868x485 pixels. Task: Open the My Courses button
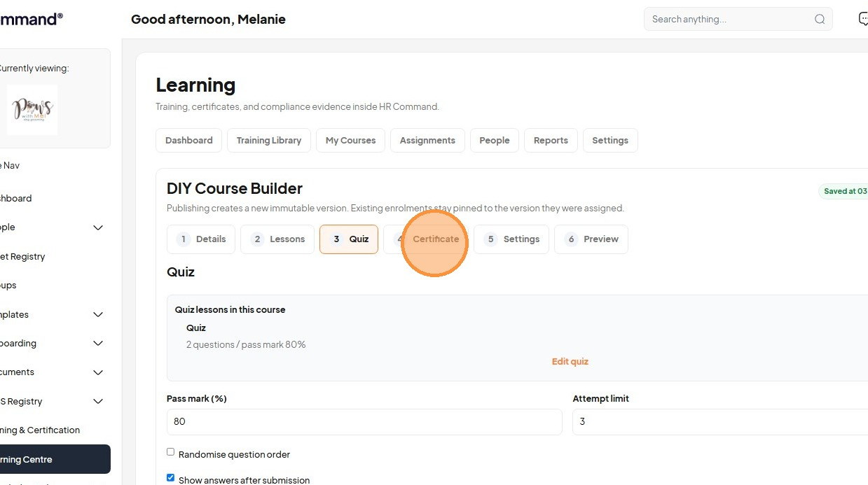[350, 140]
